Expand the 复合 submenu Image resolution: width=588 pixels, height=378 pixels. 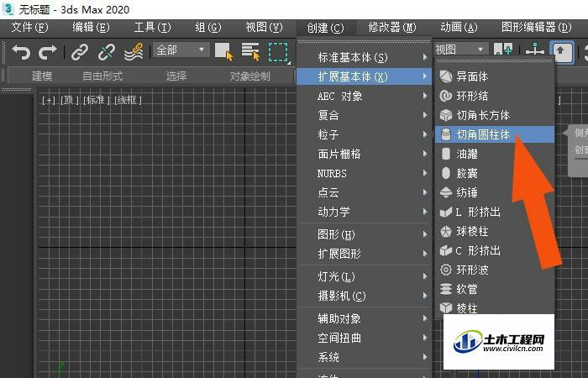tap(364, 115)
